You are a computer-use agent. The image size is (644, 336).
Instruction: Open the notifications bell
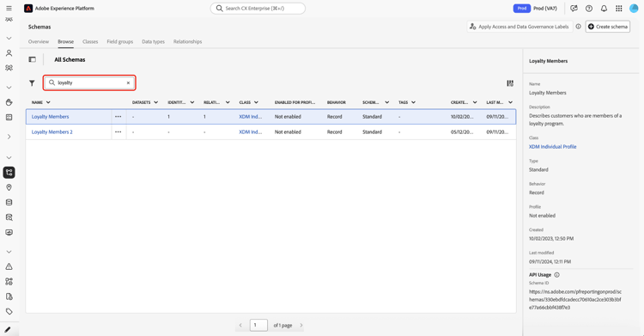point(604,9)
